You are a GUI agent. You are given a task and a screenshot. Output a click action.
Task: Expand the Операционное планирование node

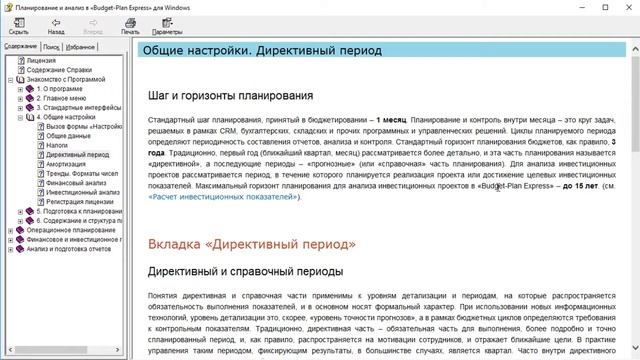point(11,231)
